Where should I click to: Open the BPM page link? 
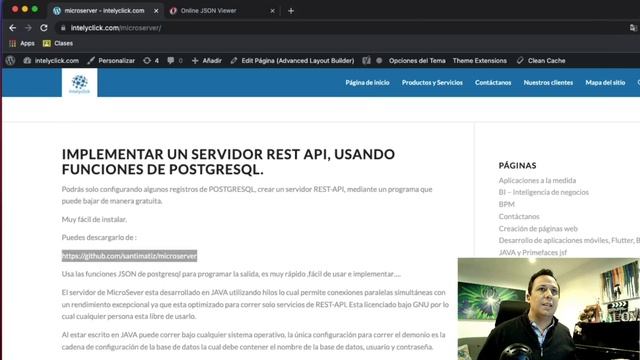507,204
